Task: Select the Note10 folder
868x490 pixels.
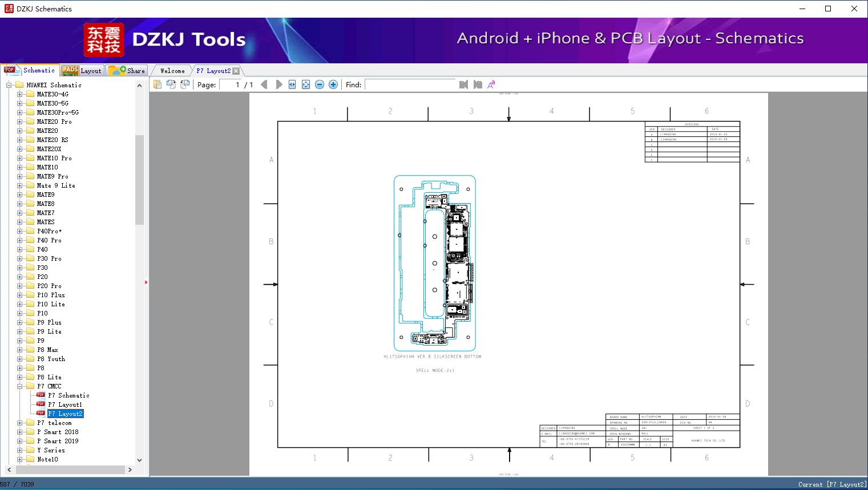Action: (x=48, y=459)
